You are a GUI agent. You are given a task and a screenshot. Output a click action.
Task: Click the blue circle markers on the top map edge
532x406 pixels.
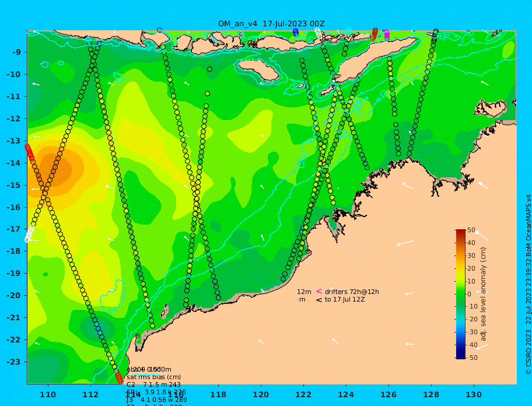(x=296, y=32)
